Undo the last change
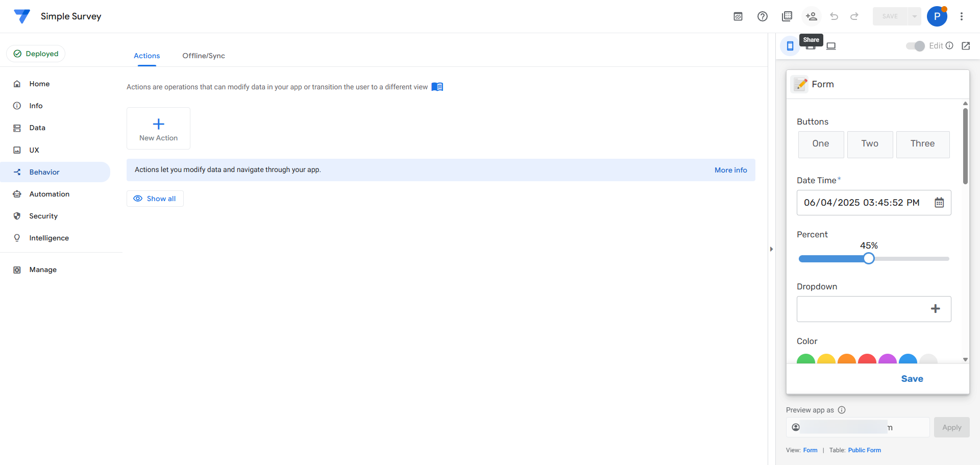 (x=834, y=16)
